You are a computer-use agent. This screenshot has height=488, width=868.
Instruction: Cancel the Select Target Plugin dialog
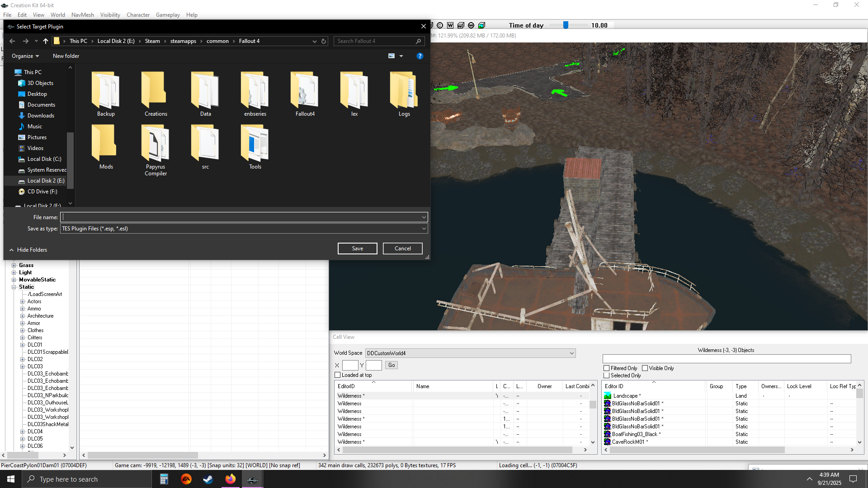pyautogui.click(x=403, y=249)
